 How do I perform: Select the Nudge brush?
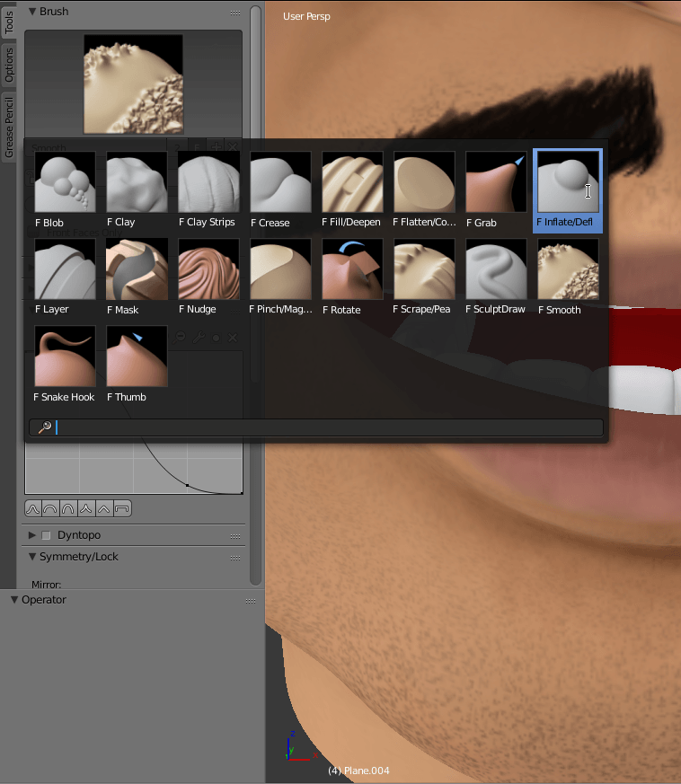[x=208, y=269]
